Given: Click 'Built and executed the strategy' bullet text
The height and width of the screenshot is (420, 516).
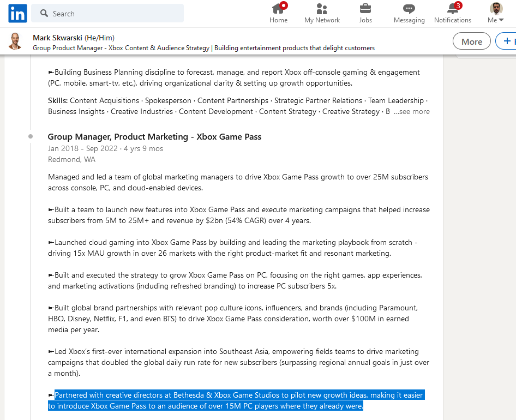Looking at the screenshot, I should pyautogui.click(x=235, y=280).
